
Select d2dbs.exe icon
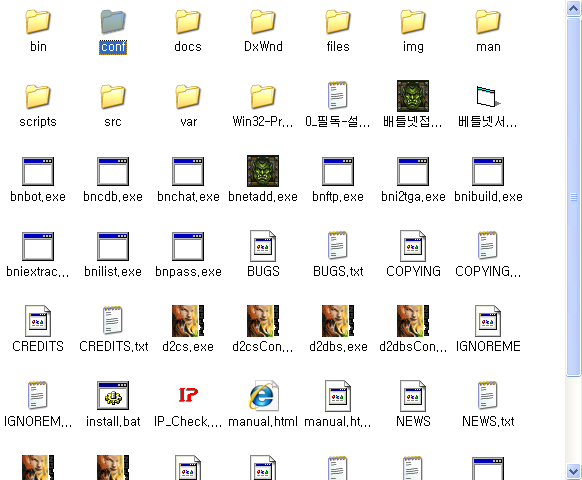pyautogui.click(x=338, y=321)
